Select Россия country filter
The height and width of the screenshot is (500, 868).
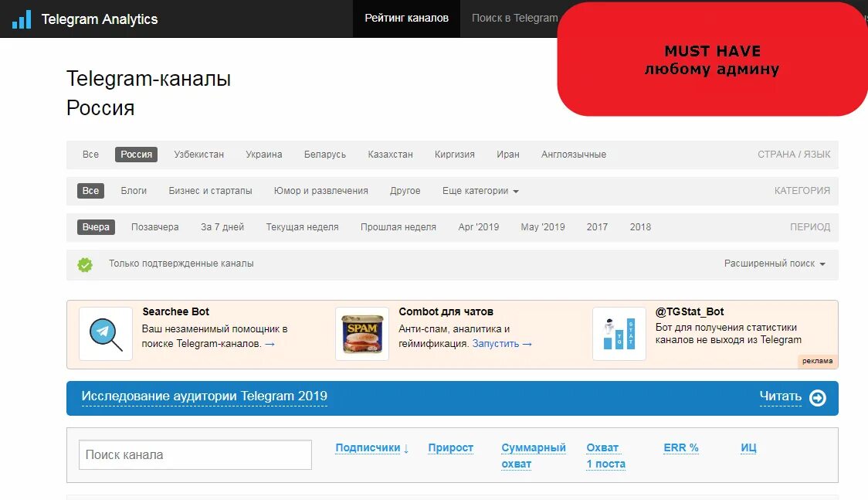(136, 155)
